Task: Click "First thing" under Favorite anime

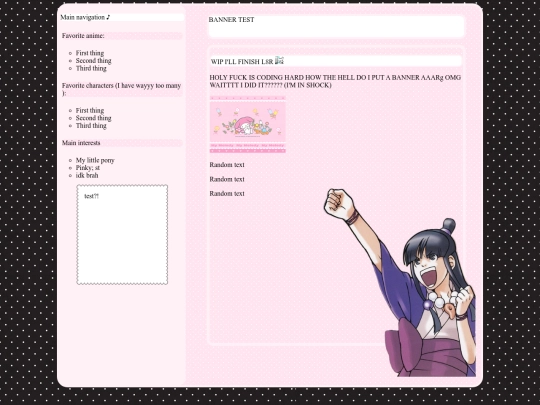Action: pyautogui.click(x=90, y=53)
